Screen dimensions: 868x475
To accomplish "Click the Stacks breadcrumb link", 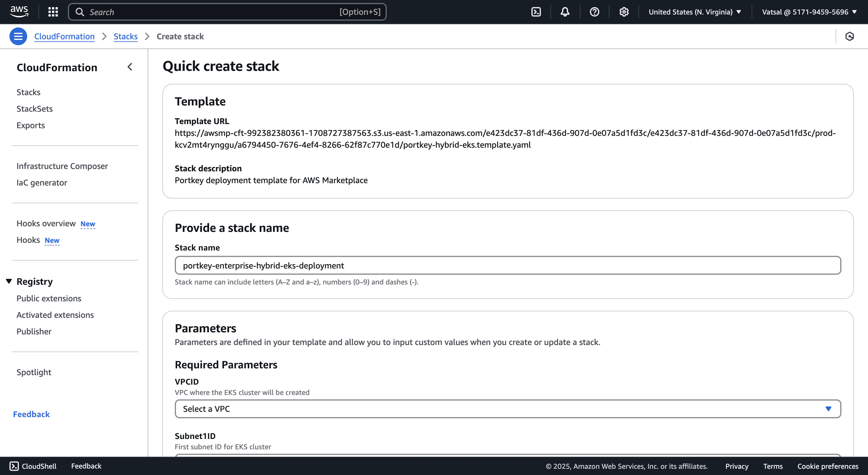I will 125,36.
